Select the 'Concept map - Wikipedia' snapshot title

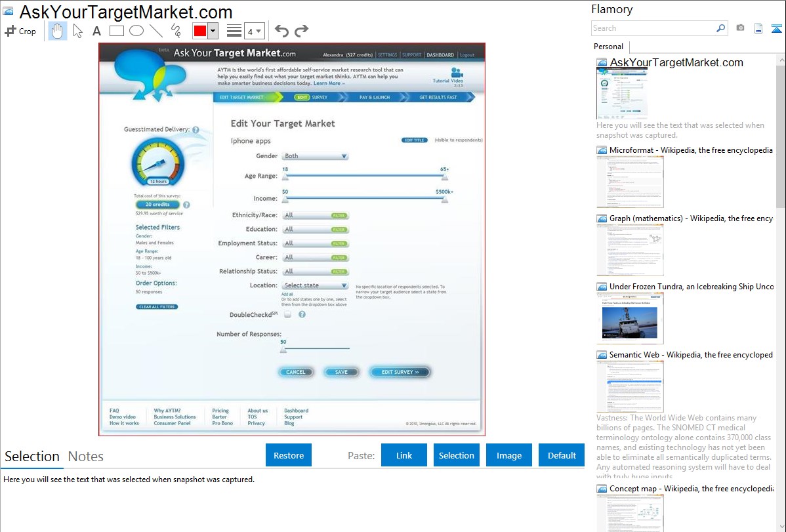tap(692, 489)
